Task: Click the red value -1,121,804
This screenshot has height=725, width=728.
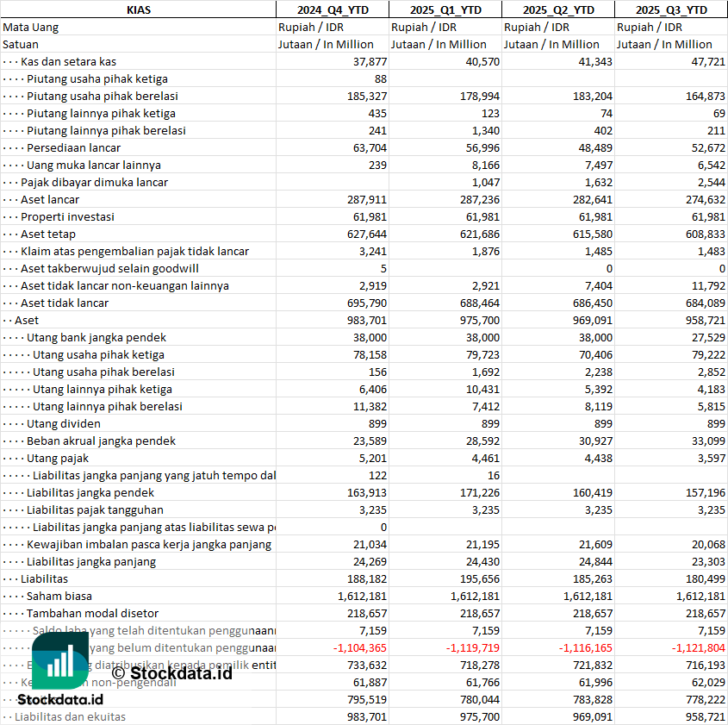Action: pos(699,648)
